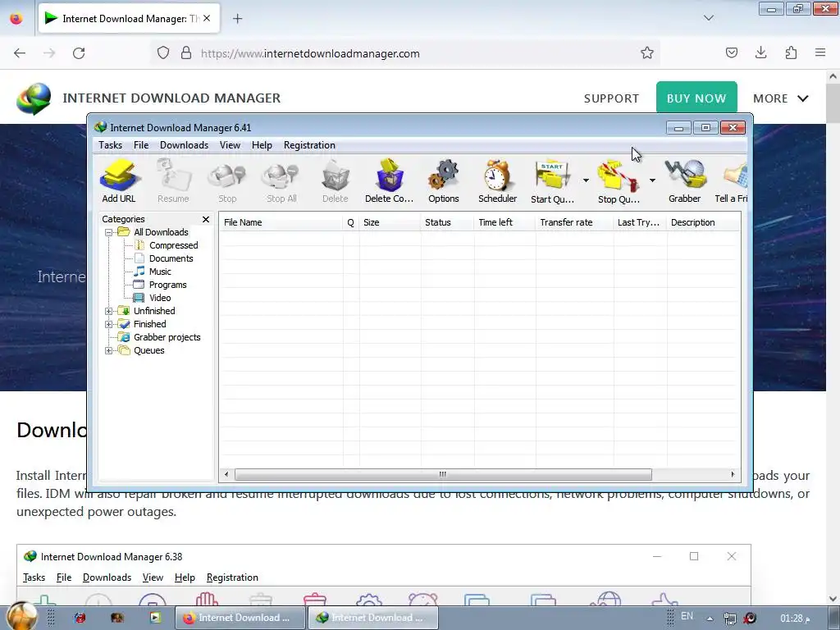Click the Stop toolbar icon
840x630 pixels.
point(227,181)
